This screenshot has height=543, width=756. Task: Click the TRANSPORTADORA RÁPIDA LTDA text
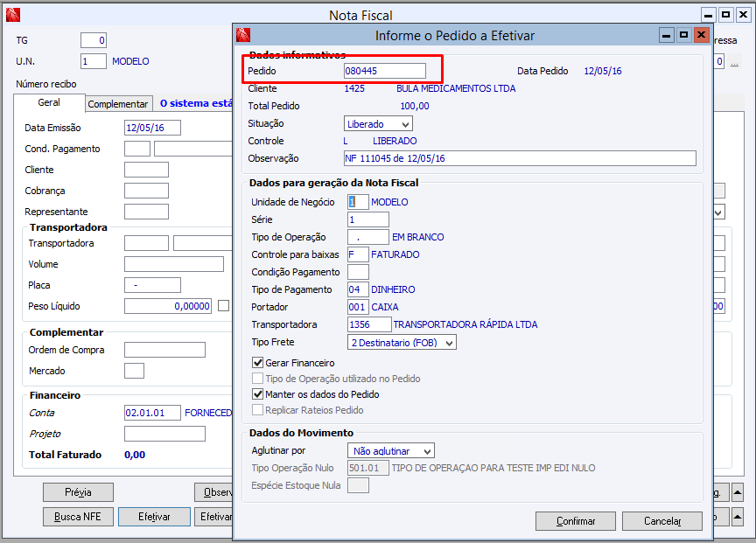465,324
